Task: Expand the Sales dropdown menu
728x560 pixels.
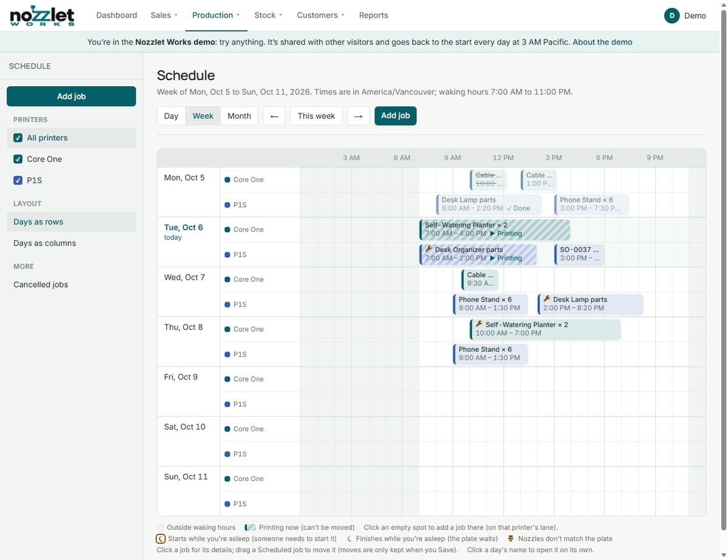Action: coord(164,15)
